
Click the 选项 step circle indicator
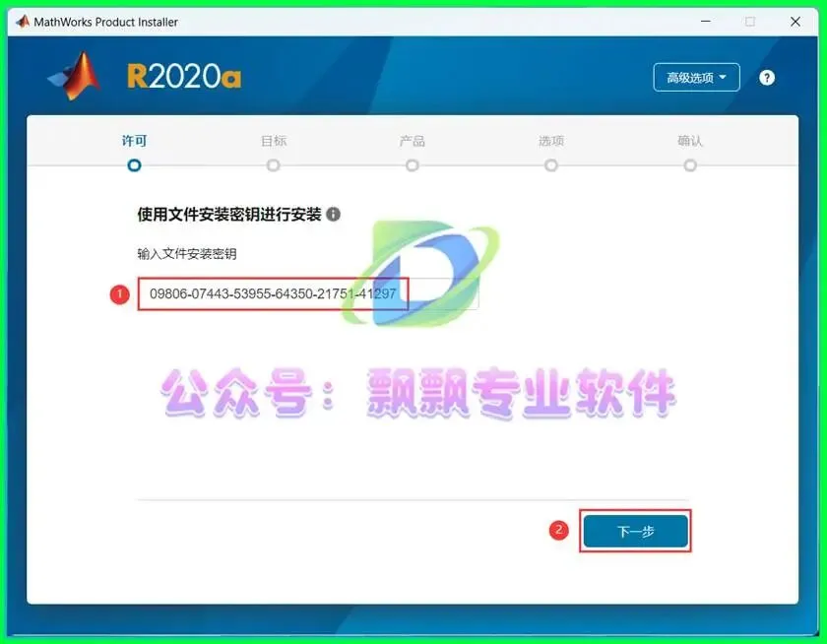click(551, 165)
